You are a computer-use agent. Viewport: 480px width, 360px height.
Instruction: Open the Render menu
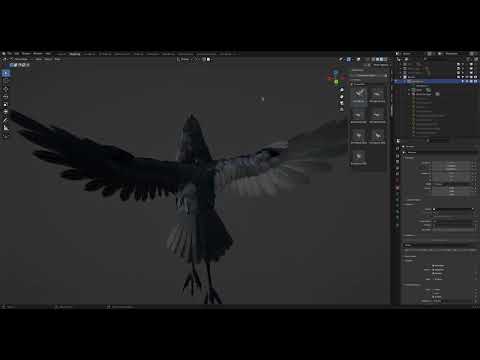[x=26, y=54]
